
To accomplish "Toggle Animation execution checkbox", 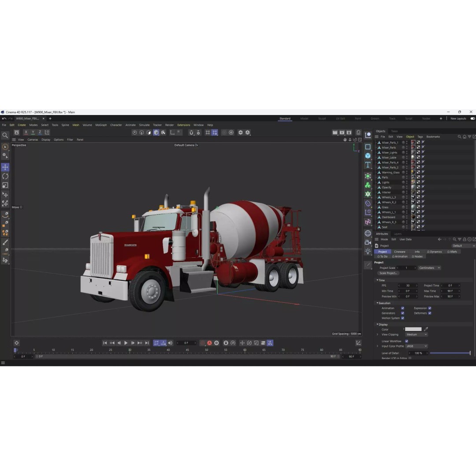I will (x=402, y=308).
